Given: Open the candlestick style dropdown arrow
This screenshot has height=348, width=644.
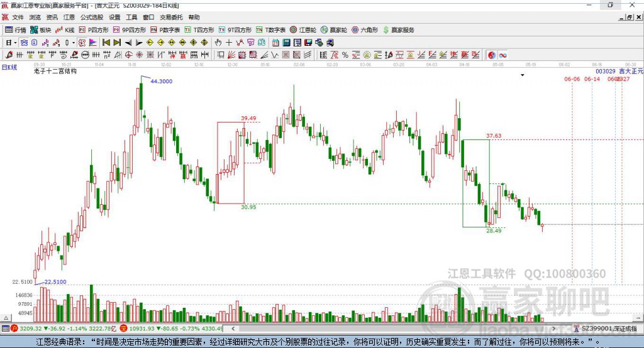Looking at the screenshot, I should (x=74, y=43).
